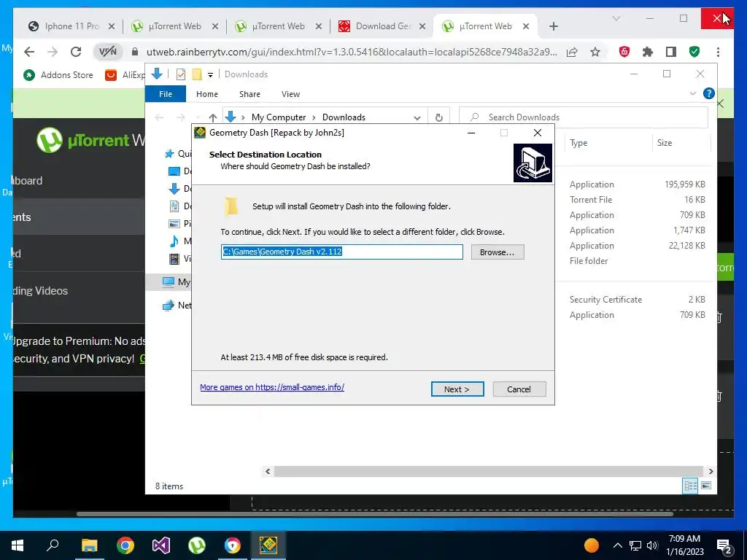
Task: Show hidden system tray icons
Action: (617, 545)
